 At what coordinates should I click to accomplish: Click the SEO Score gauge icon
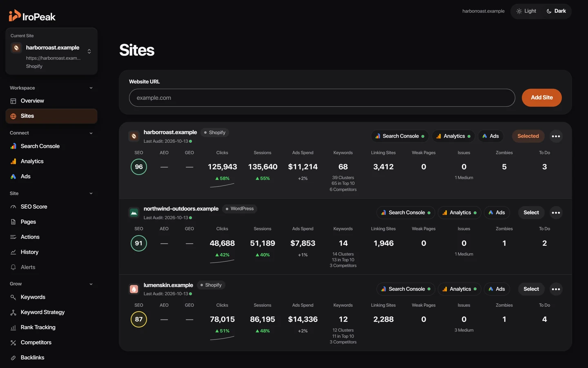coord(13,207)
